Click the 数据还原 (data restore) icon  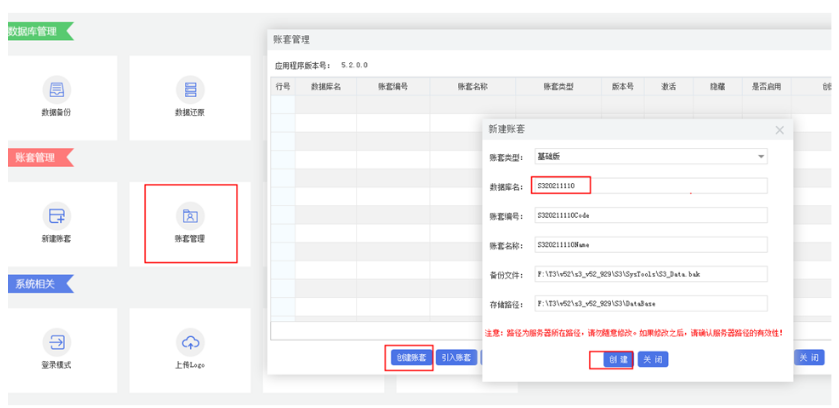tap(190, 90)
